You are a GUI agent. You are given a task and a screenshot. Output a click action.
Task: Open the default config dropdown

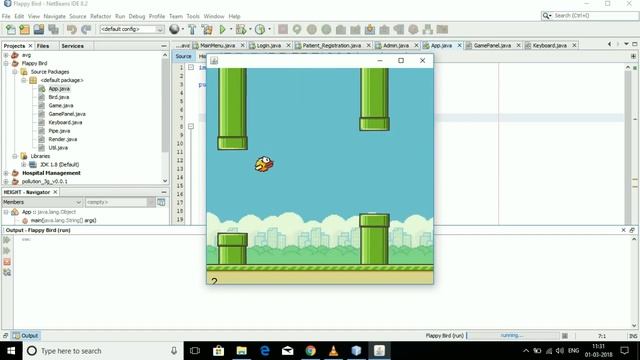pos(131,29)
